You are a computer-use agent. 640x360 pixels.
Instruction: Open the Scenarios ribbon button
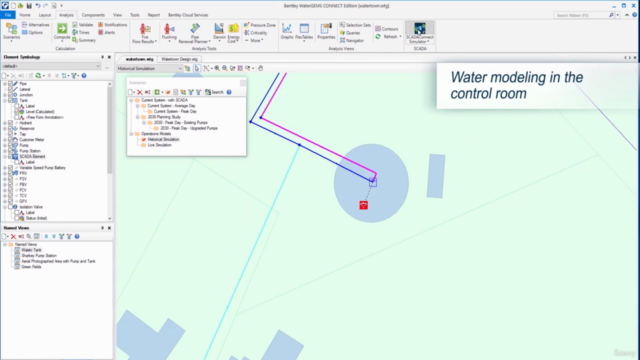(x=11, y=32)
